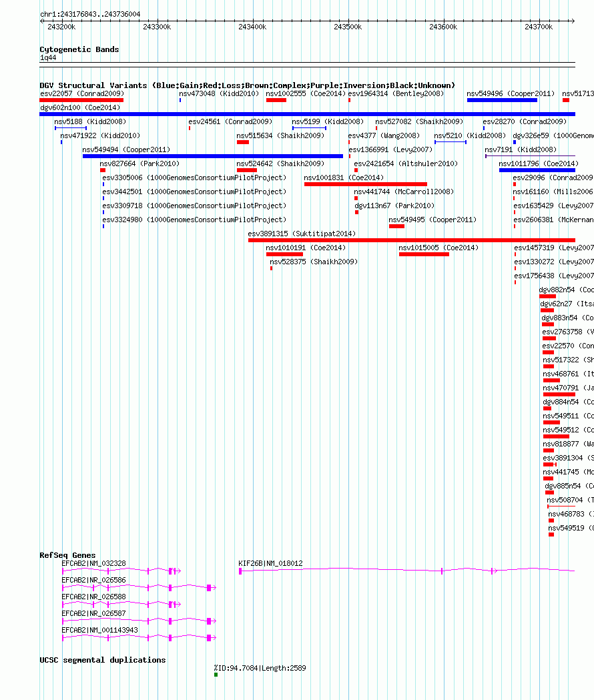Click nsv5199 (Kidd2008) variant glyph
The image size is (594, 700).
[309, 128]
